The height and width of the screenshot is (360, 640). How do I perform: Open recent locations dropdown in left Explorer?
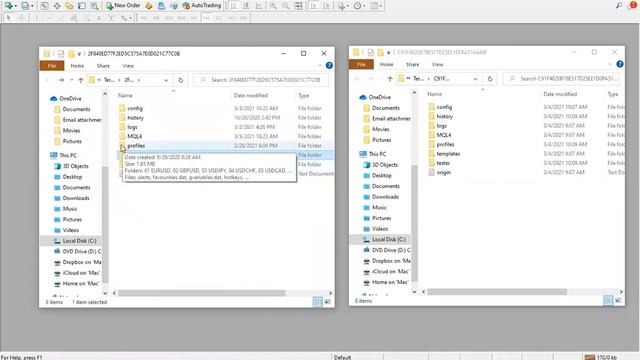(71, 80)
